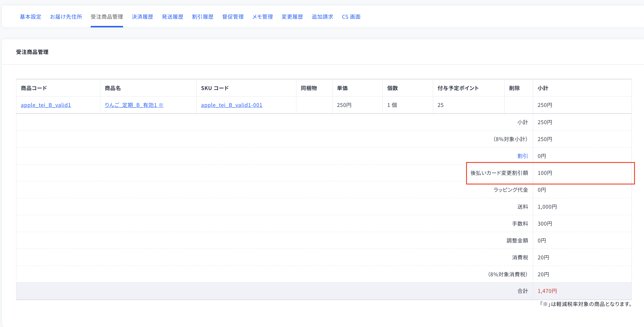The width and height of the screenshot is (644, 327).
Task: Open product code link apple_tei_B_valid1
Action: pyautogui.click(x=46, y=105)
